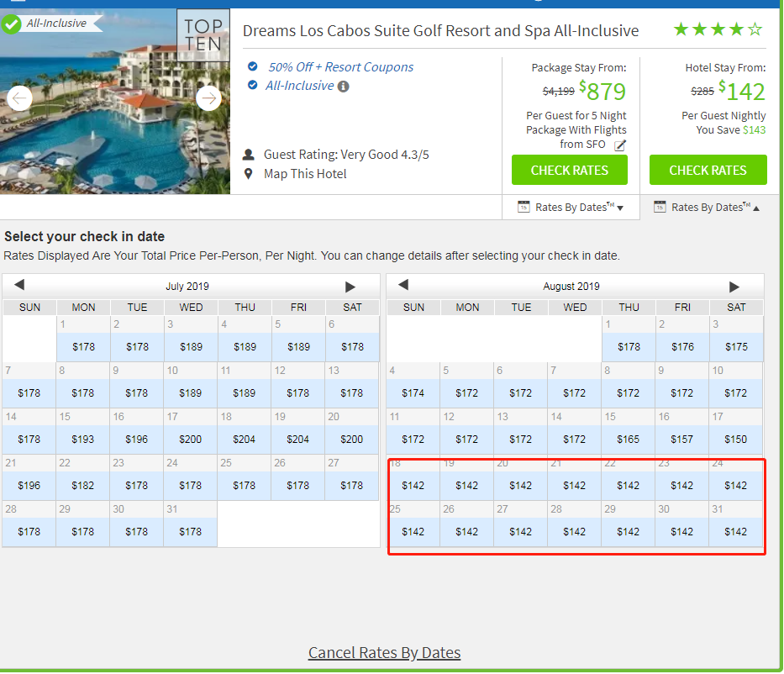Screen dimensions: 784x674
Task: Go to next month in August 2019 calendar
Action: [734, 287]
